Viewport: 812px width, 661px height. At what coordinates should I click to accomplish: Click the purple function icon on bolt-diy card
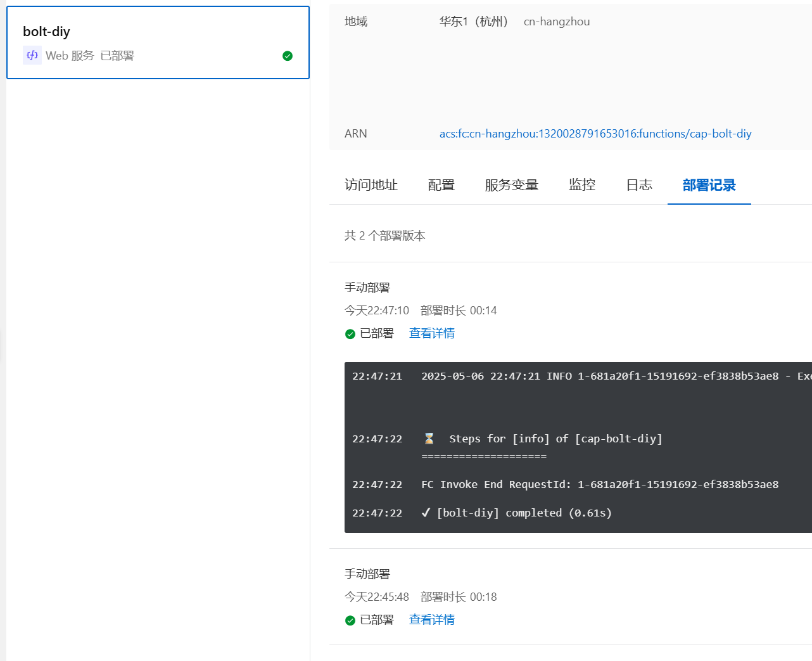[32, 55]
